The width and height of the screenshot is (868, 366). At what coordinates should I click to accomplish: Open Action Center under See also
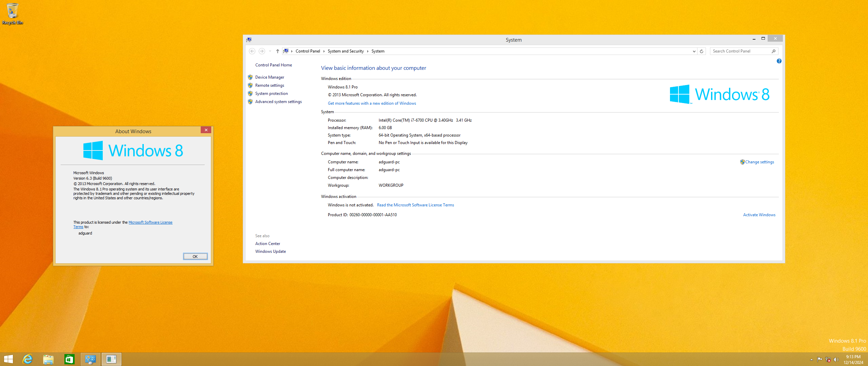point(268,244)
